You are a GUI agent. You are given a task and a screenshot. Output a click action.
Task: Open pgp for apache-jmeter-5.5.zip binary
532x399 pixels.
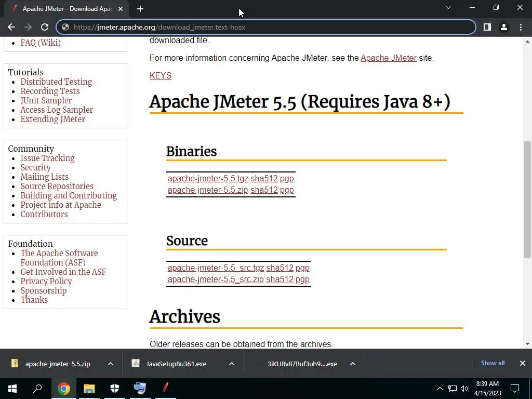pyautogui.click(x=287, y=190)
